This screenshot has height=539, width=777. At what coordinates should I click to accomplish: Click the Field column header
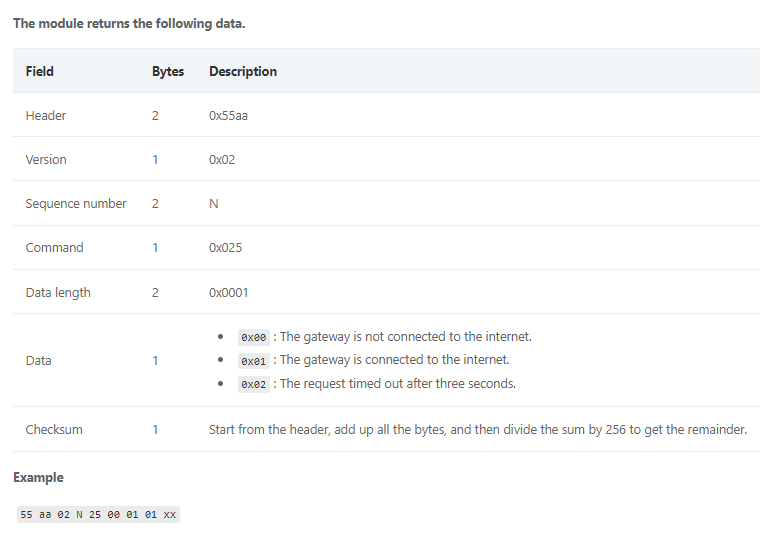click(40, 71)
